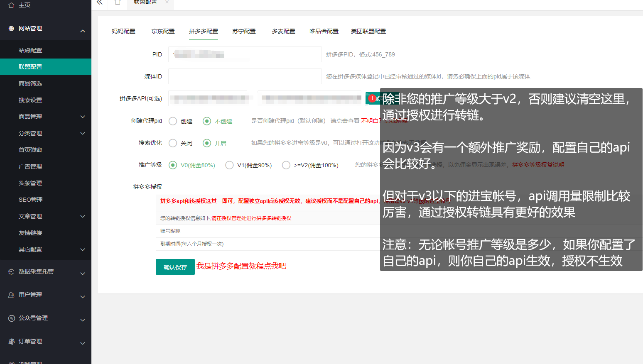Click the 数据采集托管 icon
This screenshot has width=643, height=364.
pyautogui.click(x=11, y=271)
